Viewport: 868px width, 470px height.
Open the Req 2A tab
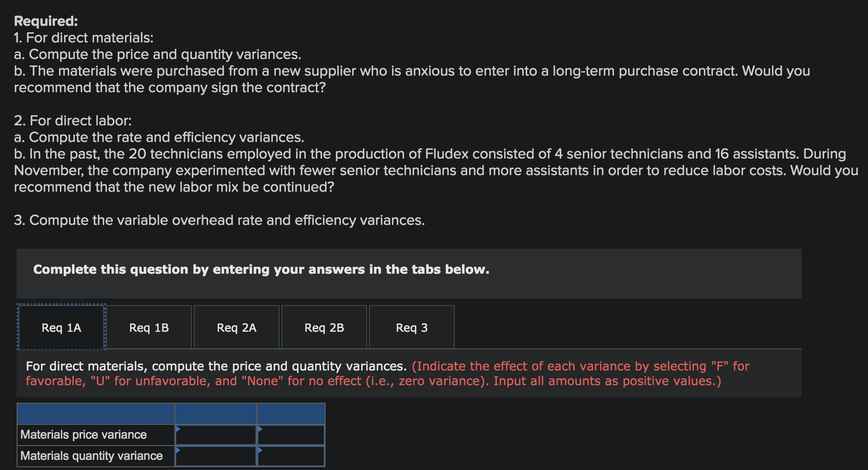click(236, 327)
